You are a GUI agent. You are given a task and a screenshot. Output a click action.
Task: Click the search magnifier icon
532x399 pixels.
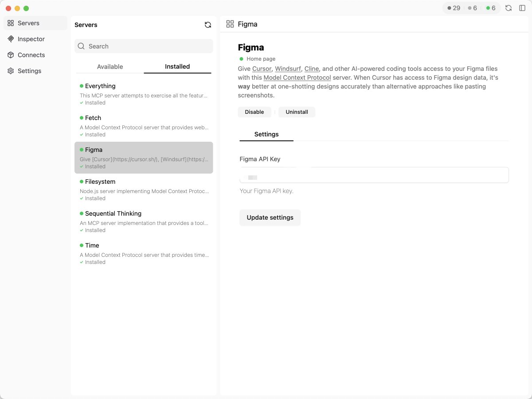point(81,46)
